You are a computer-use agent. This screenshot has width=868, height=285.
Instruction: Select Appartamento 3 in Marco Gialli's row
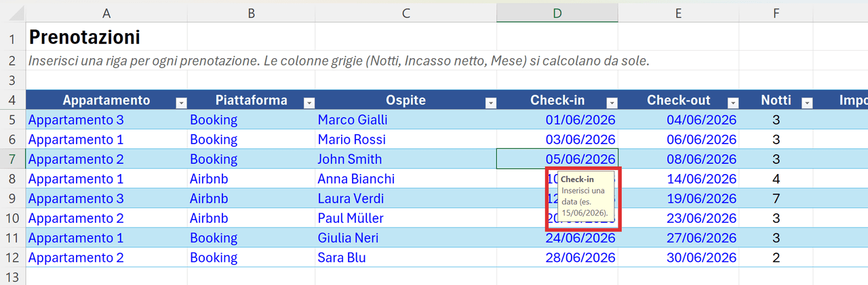point(106,120)
